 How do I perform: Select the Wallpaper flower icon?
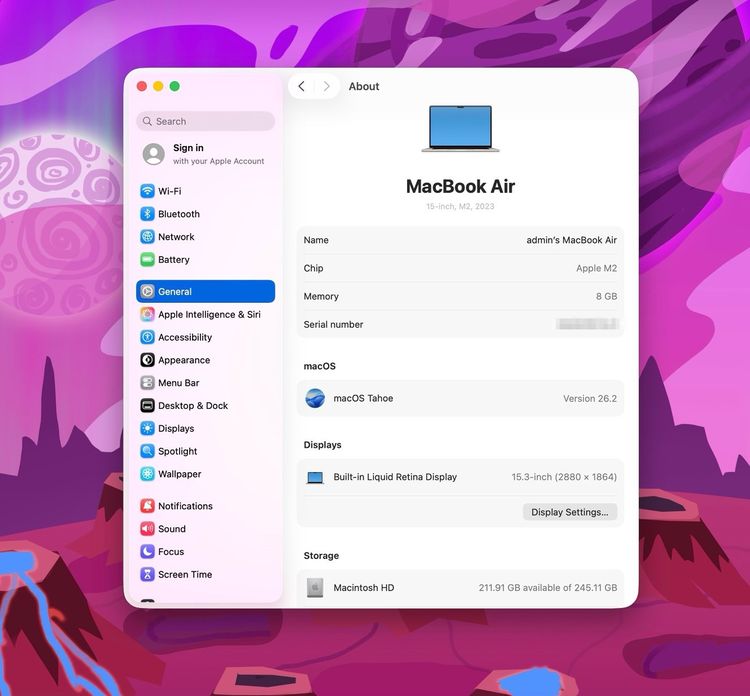pyautogui.click(x=147, y=474)
